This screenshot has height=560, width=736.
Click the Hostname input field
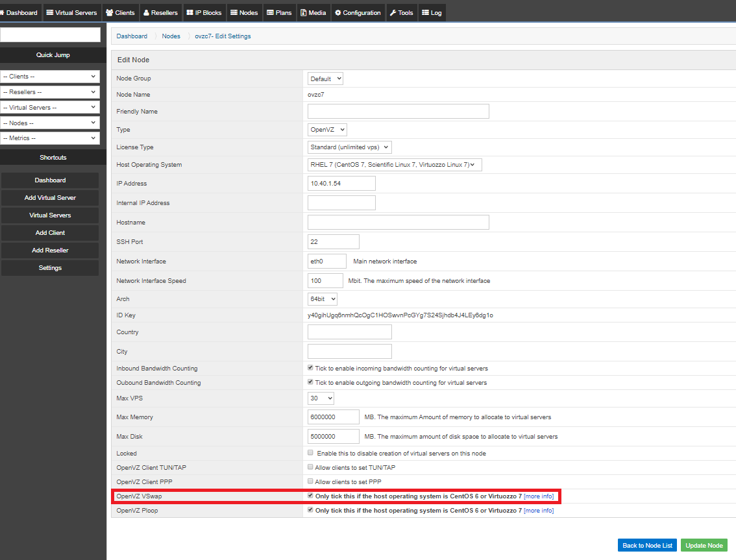[x=398, y=223]
